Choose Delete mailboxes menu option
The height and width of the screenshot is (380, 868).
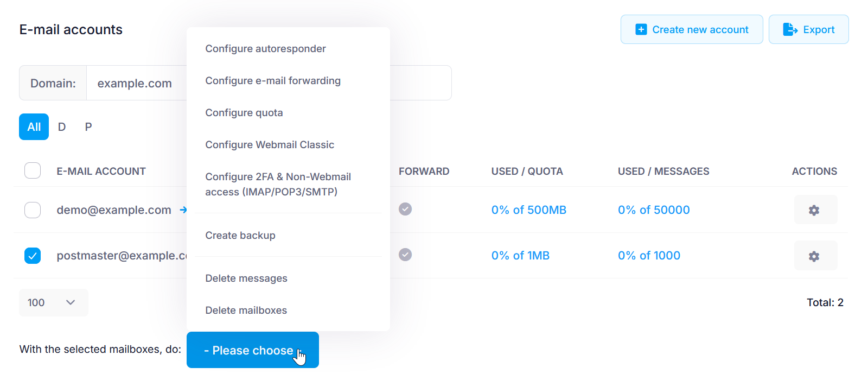(x=246, y=311)
